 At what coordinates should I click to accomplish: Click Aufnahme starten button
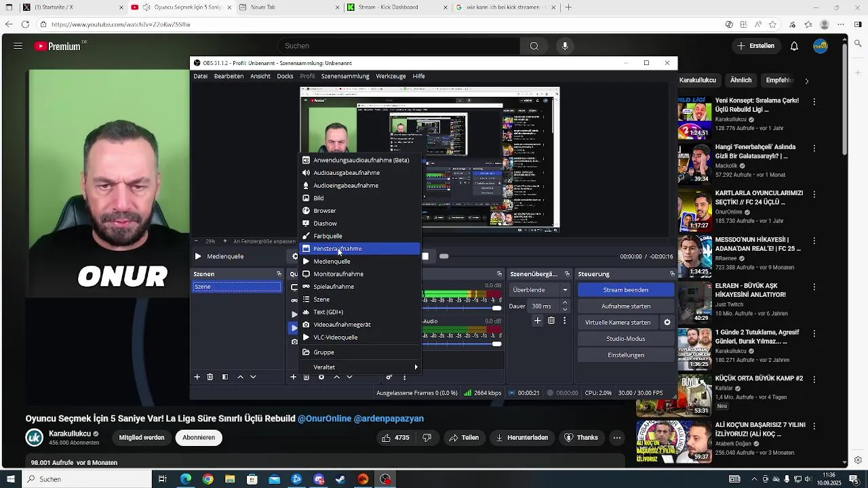(626, 306)
